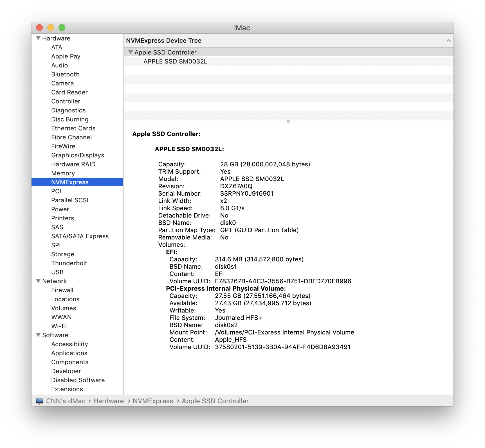Viewport: 485px width, 448px height.
Task: Open the Diagnostics entry
Action: point(68,110)
